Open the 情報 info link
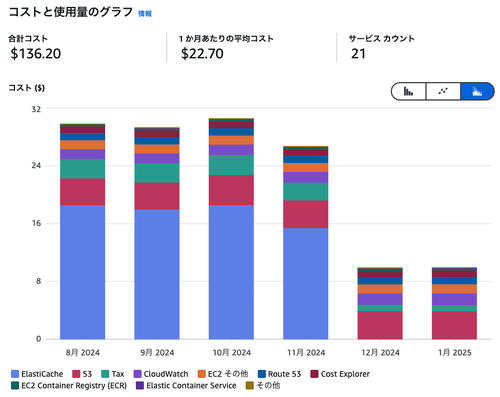 [145, 13]
